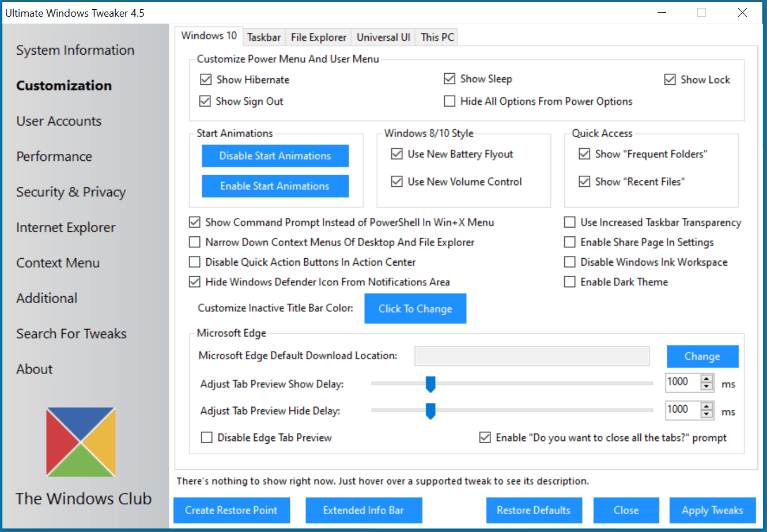Screen dimensions: 767x532
Task: Click To Change inactive title bar color
Action: click(415, 309)
